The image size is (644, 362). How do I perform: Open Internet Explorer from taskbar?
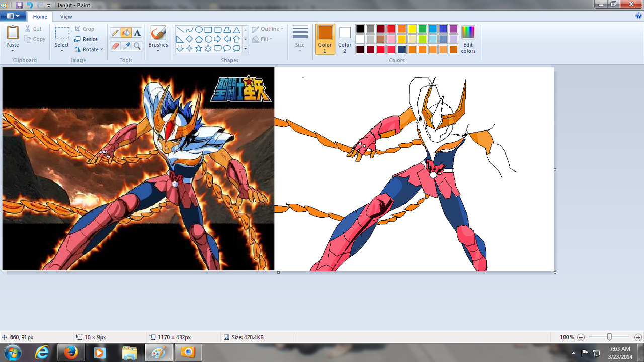tap(42, 352)
